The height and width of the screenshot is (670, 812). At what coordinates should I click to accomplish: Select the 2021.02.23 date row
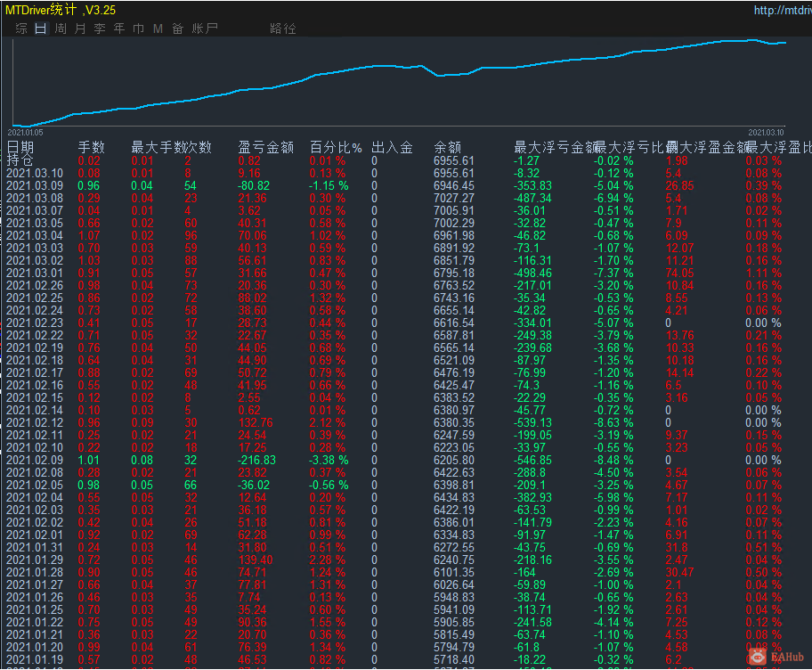point(34,323)
